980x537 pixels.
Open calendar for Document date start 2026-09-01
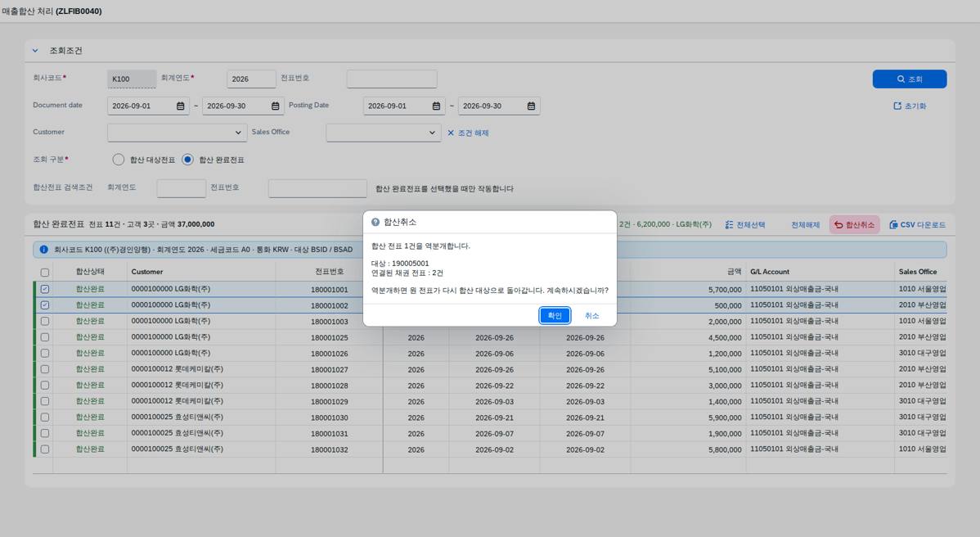pyautogui.click(x=181, y=106)
